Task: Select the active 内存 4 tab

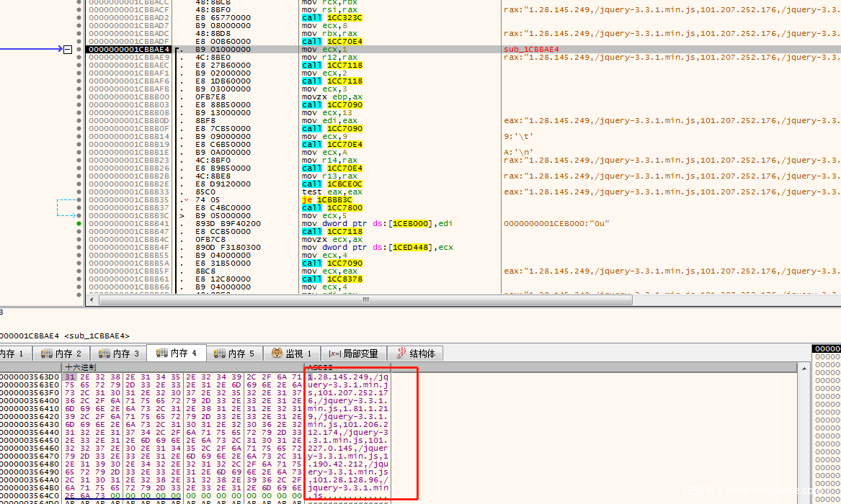Action: [x=176, y=353]
